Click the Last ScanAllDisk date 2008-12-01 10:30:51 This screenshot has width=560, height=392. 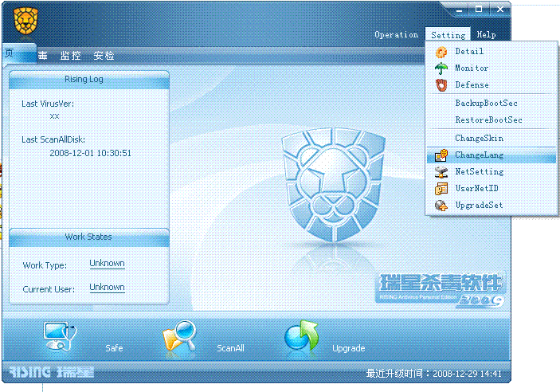pos(90,153)
